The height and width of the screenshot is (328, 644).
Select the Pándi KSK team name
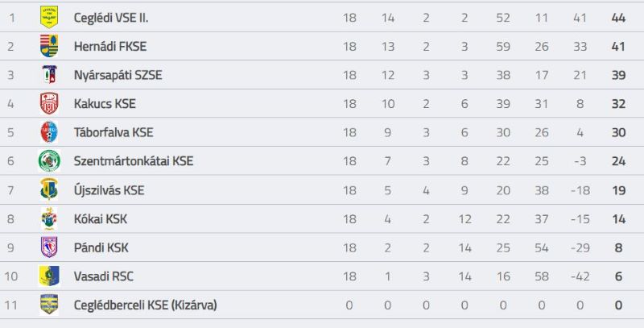click(101, 247)
